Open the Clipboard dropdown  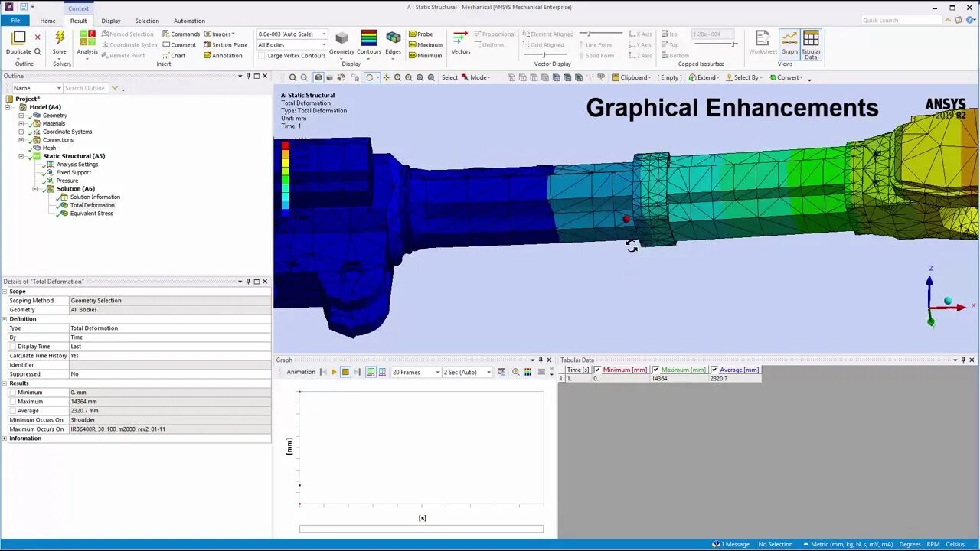click(631, 77)
